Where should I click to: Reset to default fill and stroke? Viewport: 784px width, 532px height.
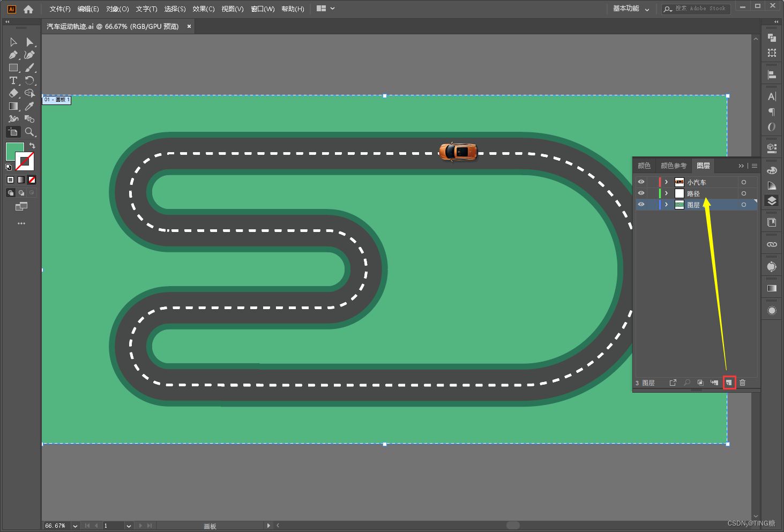coord(9,167)
